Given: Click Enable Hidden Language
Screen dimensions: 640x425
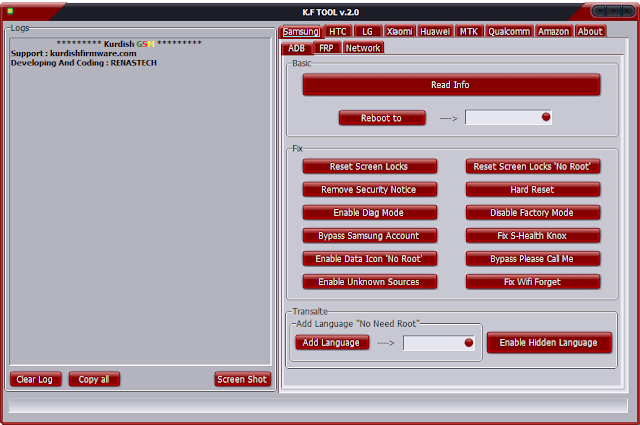Looking at the screenshot, I should tap(549, 343).
